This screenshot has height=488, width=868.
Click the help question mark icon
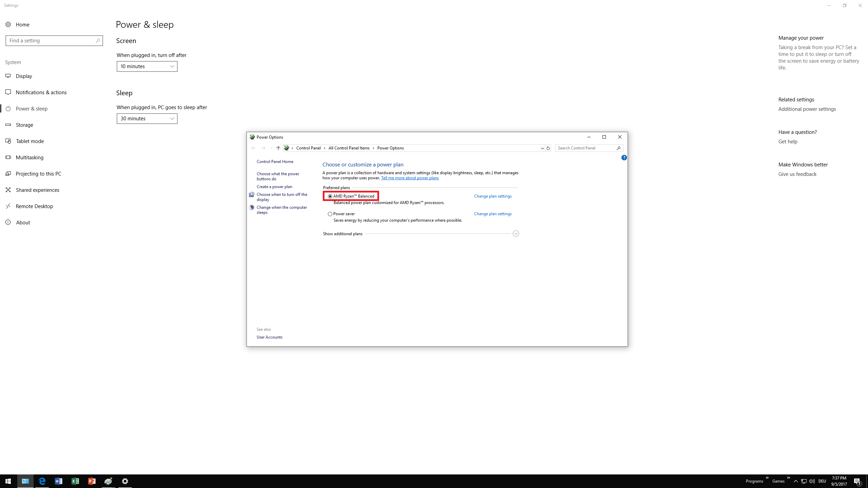point(624,158)
